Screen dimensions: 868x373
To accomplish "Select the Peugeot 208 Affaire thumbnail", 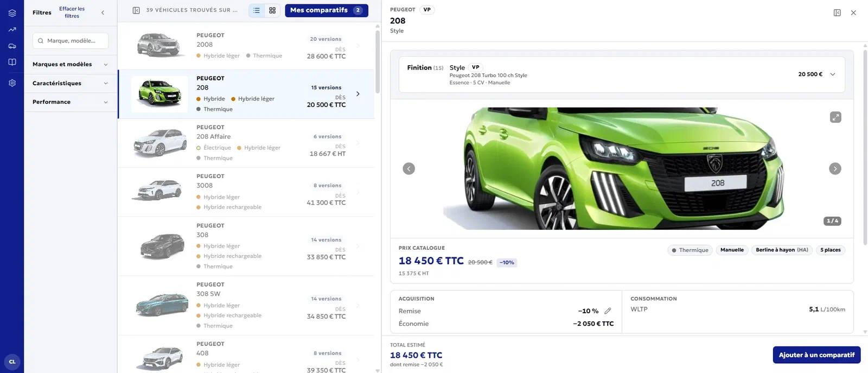I will [x=160, y=143].
